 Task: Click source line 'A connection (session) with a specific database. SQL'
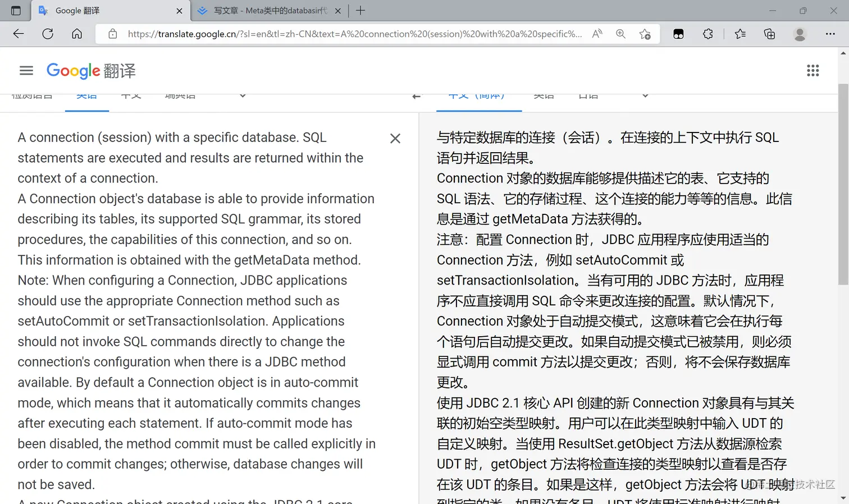(172, 138)
